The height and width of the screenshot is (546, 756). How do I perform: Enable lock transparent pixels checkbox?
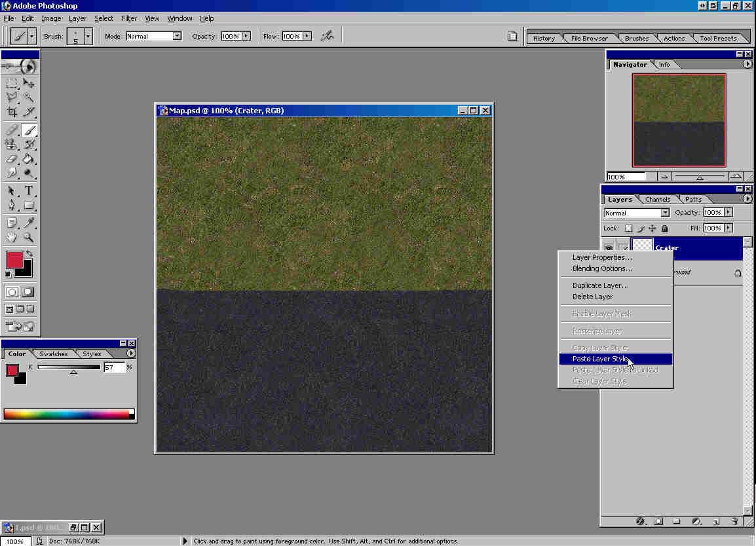pos(628,228)
